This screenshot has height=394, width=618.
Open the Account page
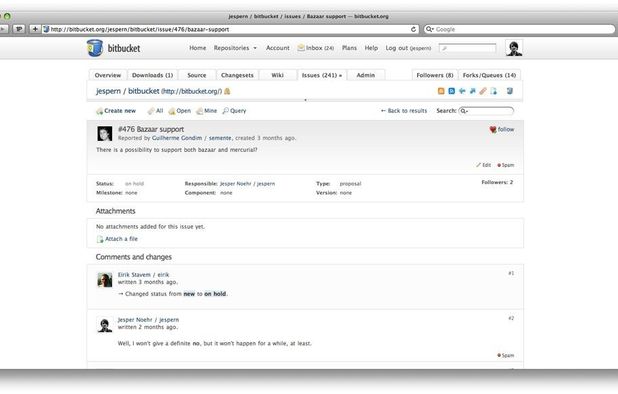[277, 48]
